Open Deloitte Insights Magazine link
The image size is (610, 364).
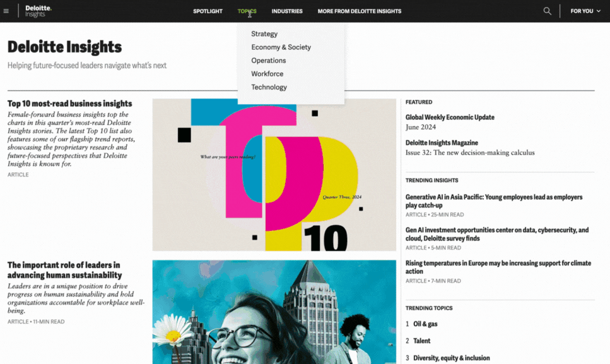point(442,143)
